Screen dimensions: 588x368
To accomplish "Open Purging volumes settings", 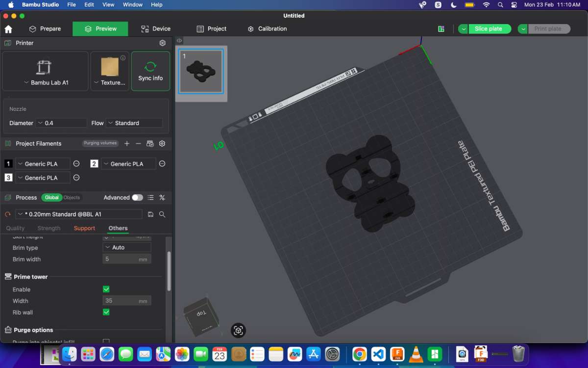I will pyautogui.click(x=100, y=143).
